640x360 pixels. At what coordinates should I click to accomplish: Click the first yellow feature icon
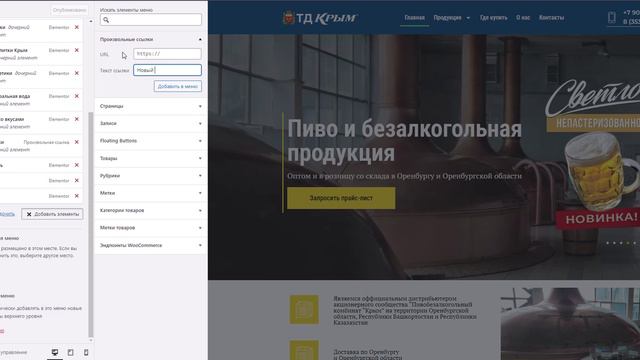[x=304, y=309]
